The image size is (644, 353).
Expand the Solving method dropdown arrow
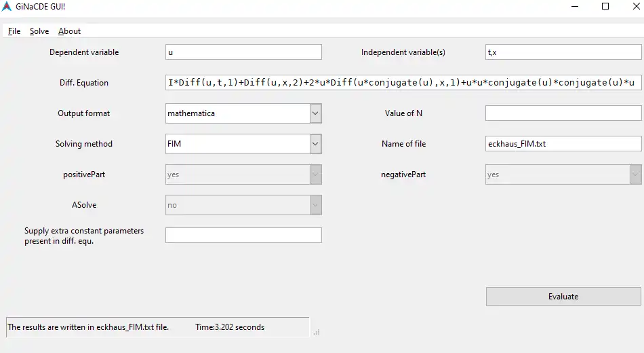point(315,144)
